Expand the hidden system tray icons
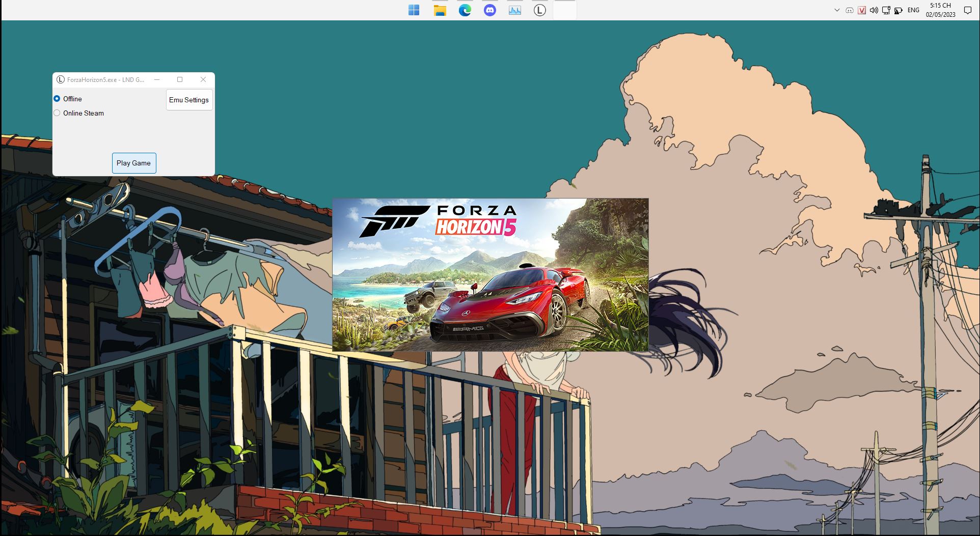Image resolution: width=980 pixels, height=536 pixels. 837,10
